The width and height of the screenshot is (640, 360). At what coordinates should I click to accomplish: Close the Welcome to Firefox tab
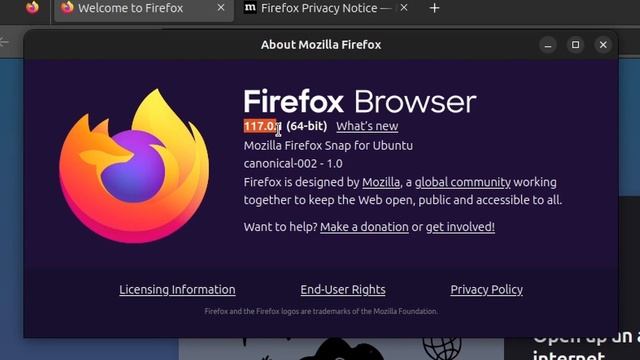click(x=221, y=8)
